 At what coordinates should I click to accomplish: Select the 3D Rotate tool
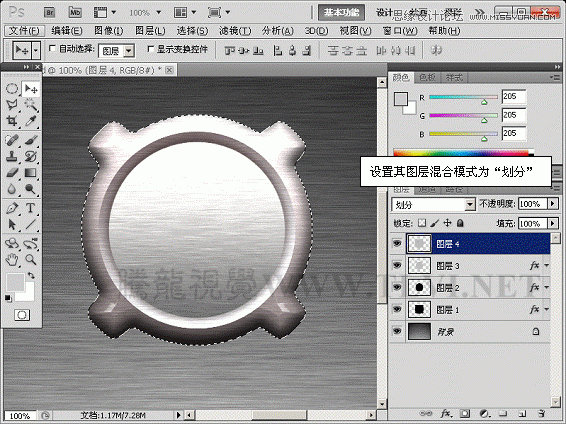tap(12, 244)
